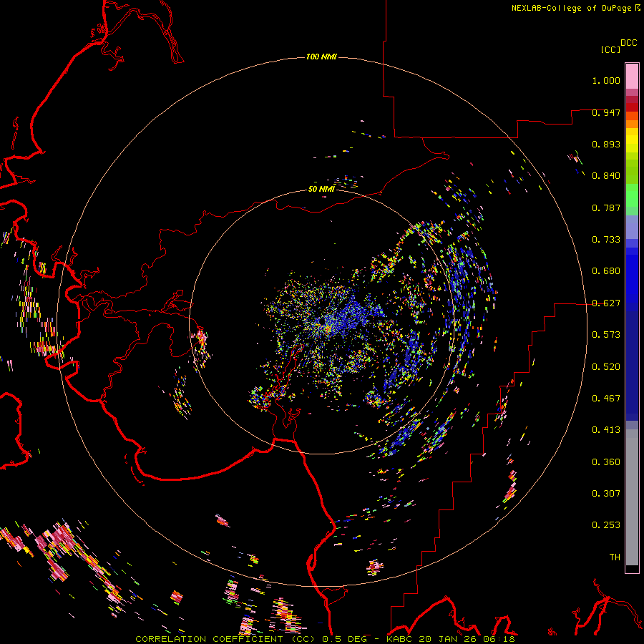This screenshot has height=644, width=644.
Task: Select the 0.840 scale value
Action: [606, 176]
